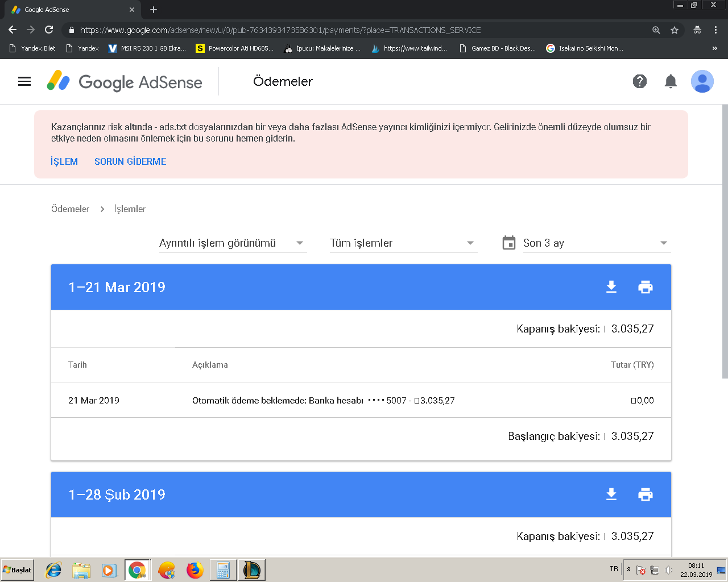
Task: Open the Action Center flag tray icon
Action: 641,570
